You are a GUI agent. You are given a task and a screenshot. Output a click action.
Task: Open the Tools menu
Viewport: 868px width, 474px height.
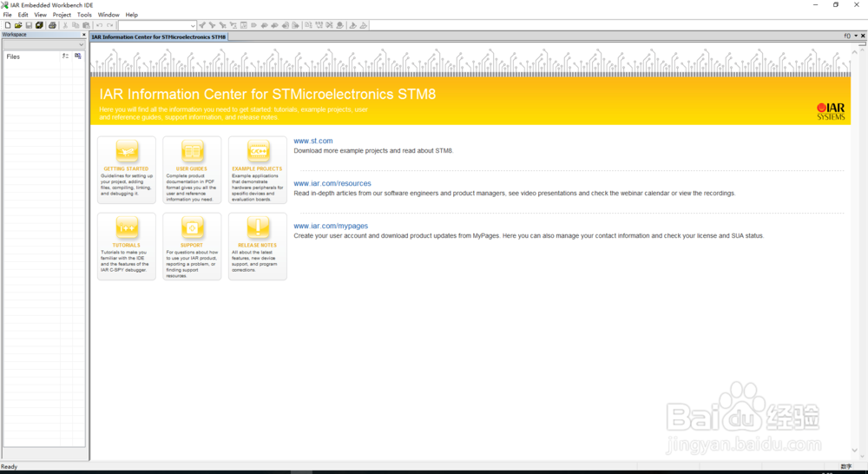pos(85,15)
